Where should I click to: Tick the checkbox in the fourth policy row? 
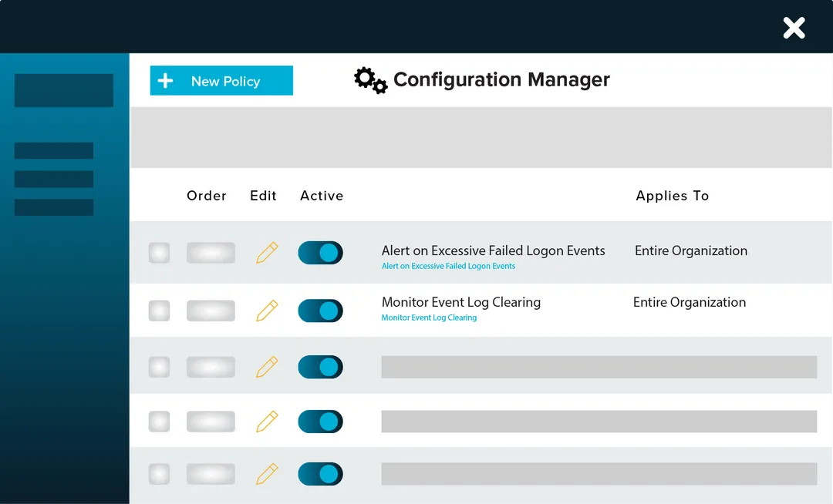point(160,422)
